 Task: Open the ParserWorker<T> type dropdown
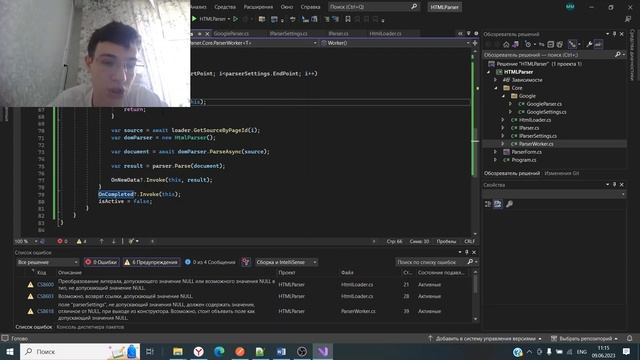tap(253, 43)
